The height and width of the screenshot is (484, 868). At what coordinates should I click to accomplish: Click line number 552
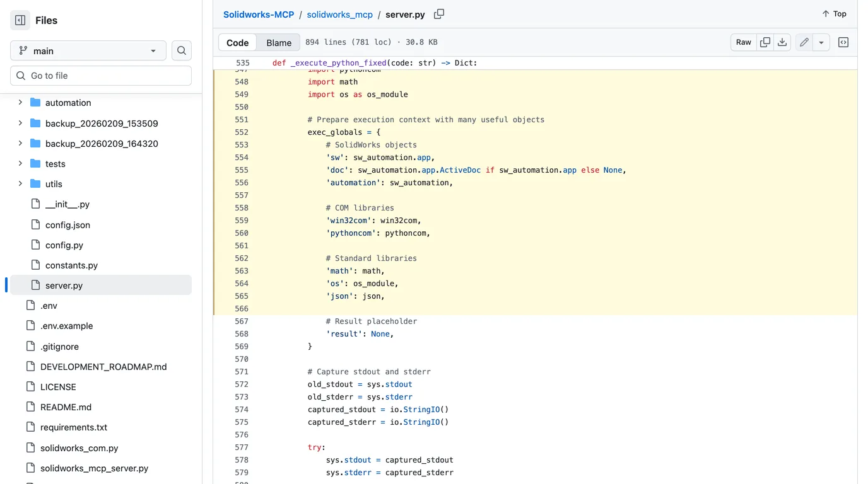coord(242,132)
